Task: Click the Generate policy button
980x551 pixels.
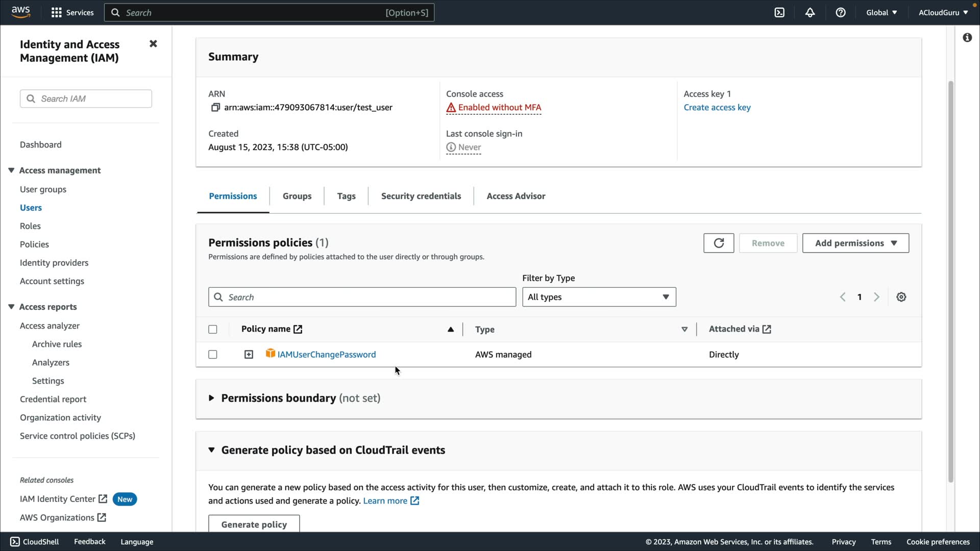Action: 254,524
